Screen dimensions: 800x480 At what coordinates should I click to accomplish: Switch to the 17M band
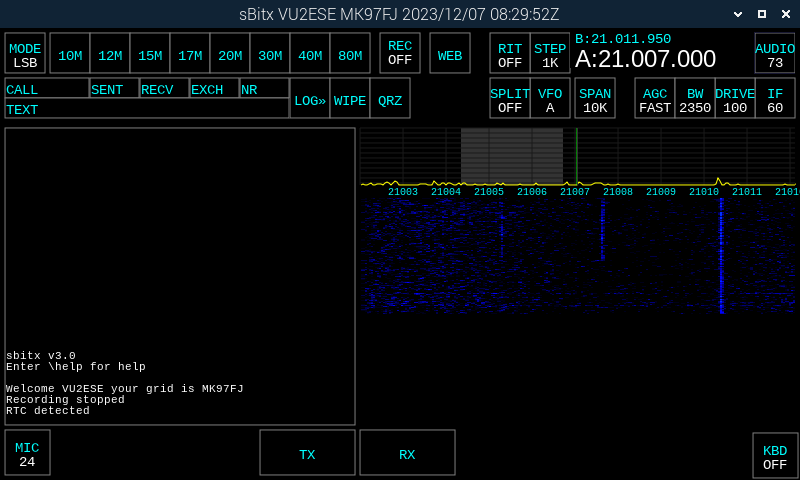click(x=190, y=54)
